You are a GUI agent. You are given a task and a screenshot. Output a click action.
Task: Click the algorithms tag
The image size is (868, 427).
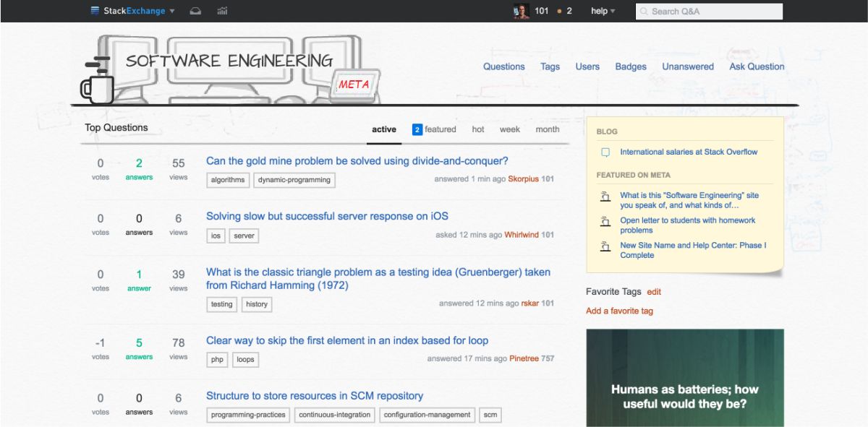tap(228, 180)
